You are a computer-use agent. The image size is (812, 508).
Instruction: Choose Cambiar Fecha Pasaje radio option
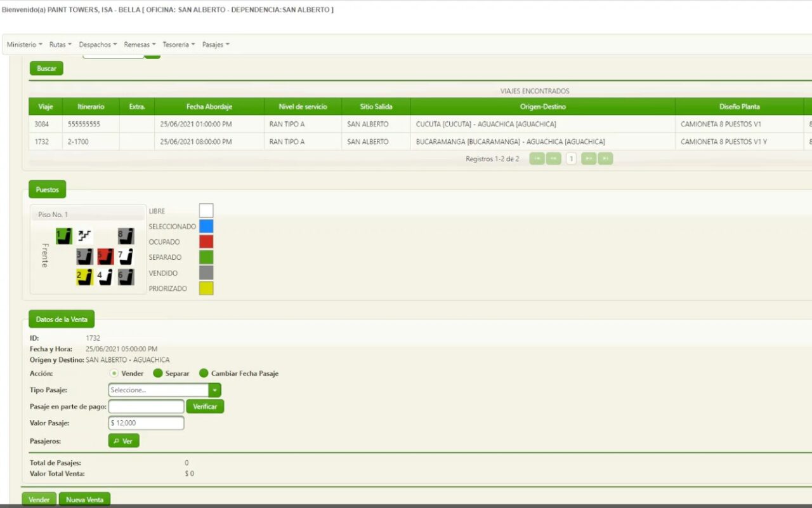click(204, 373)
